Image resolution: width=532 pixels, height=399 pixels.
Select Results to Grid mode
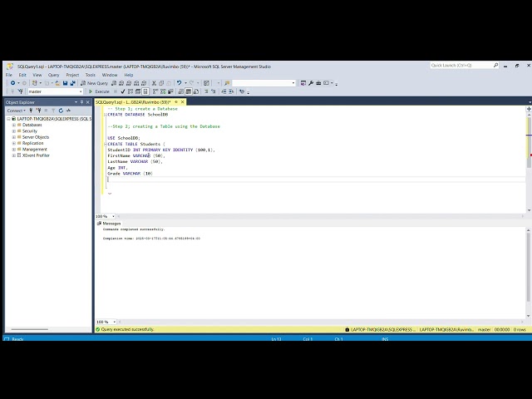pyautogui.click(x=189, y=91)
